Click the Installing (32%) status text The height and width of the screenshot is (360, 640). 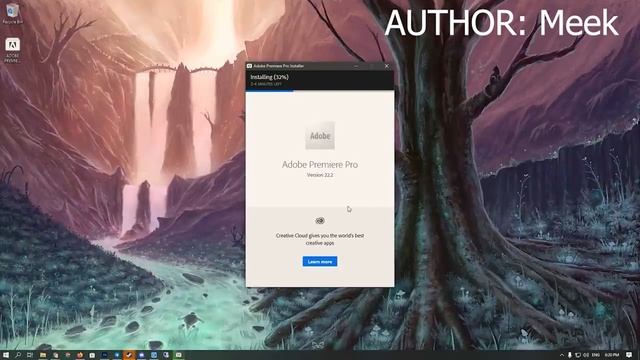click(269, 77)
